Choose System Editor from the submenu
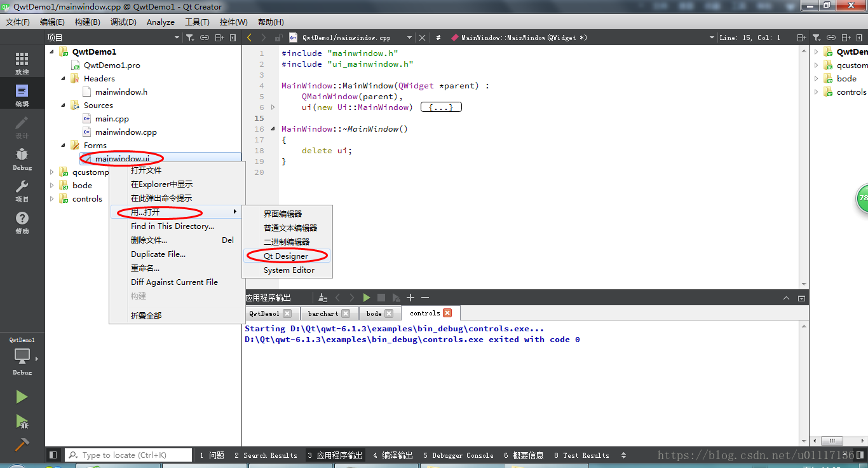Screen dimensions: 868x468 [286, 270]
